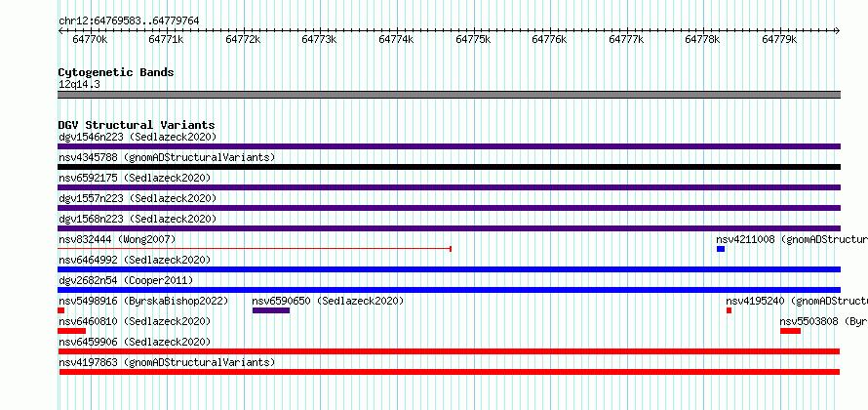Select the gray 12q14.3 cytogenetic band bar
This screenshot has height=410, width=868.
(449, 95)
